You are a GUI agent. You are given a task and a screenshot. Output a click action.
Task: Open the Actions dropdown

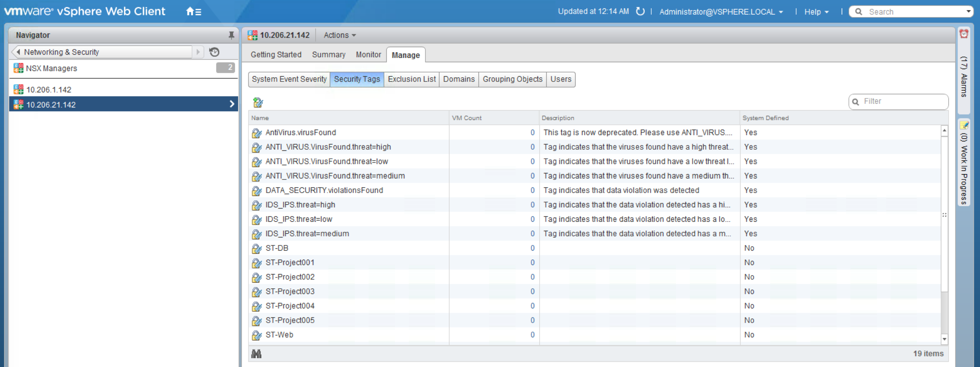tap(340, 35)
